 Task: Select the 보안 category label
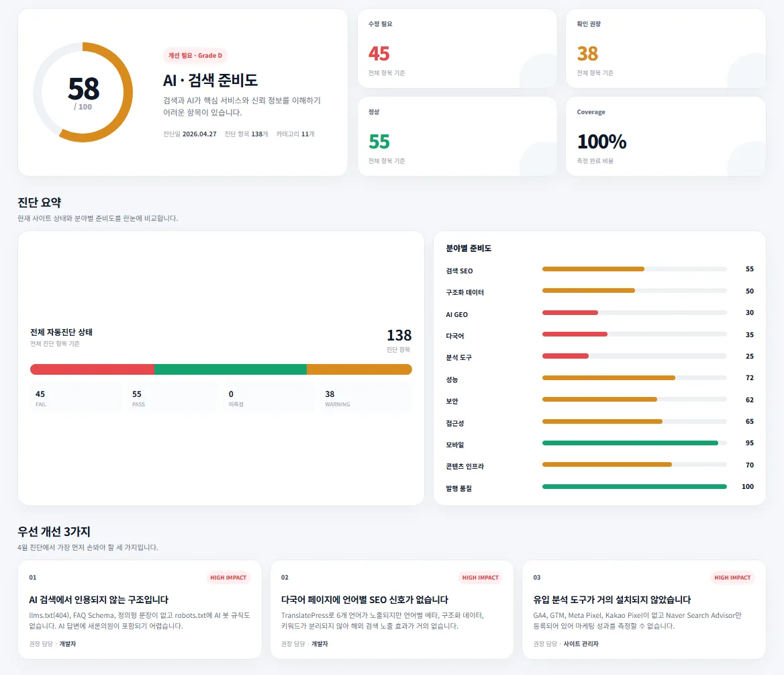pyautogui.click(x=452, y=401)
